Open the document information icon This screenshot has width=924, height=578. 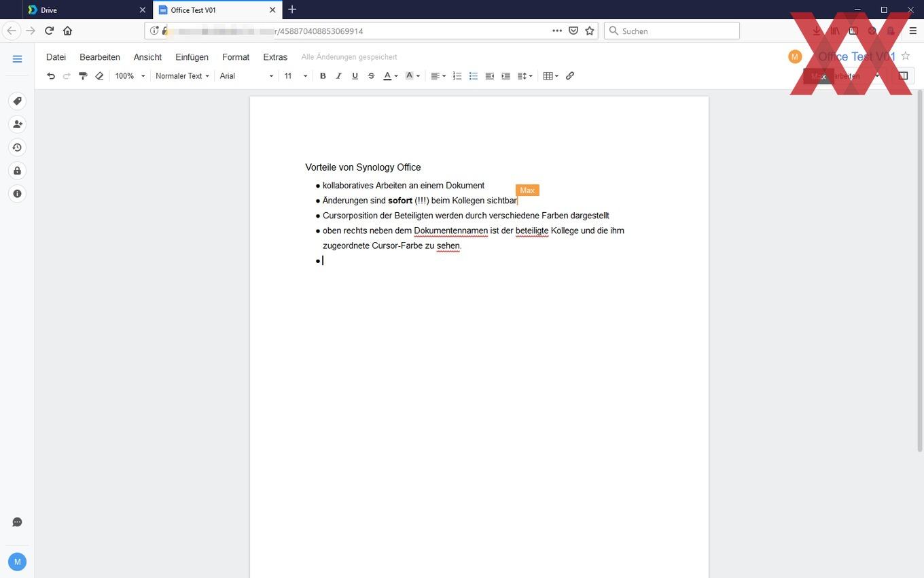coord(18,194)
